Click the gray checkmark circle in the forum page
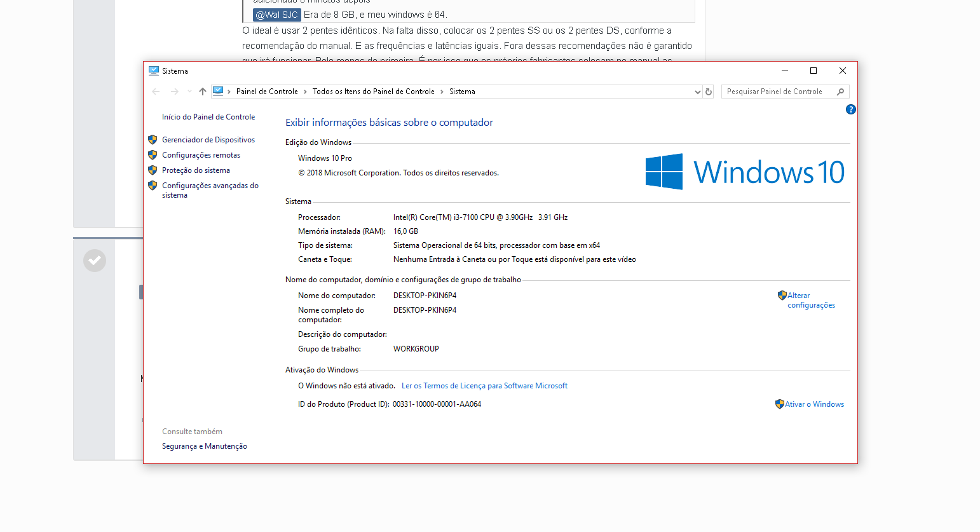Screen dimensions: 980x532 (x=95, y=261)
